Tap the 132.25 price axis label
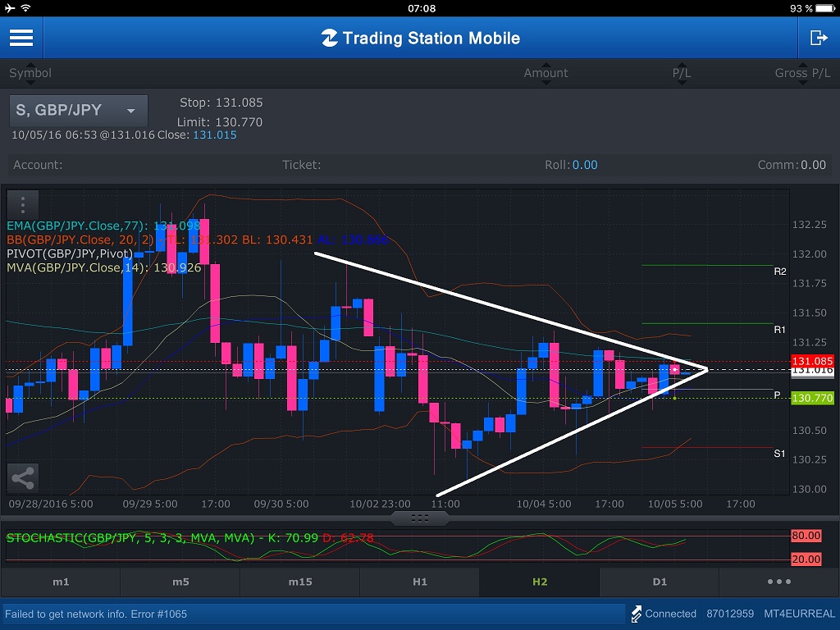Screen dimensions: 840x630 coord(809,225)
